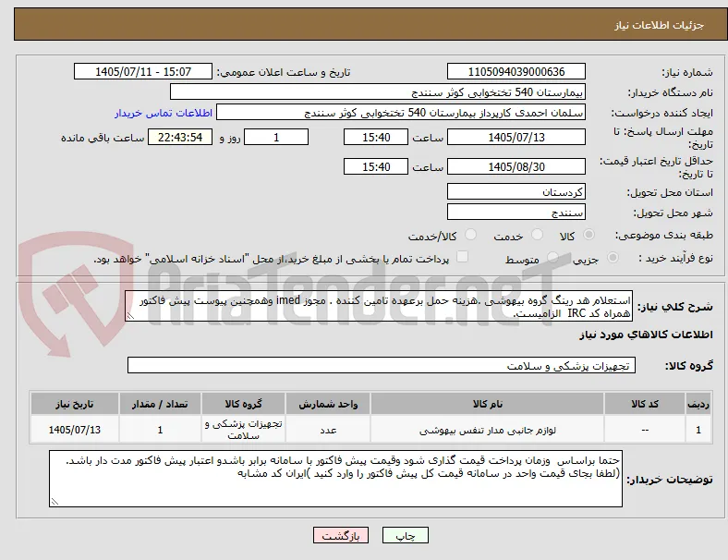Click the remaining days field showing 1
Image resolution: width=728 pixels, height=560 pixels.
pos(276,137)
